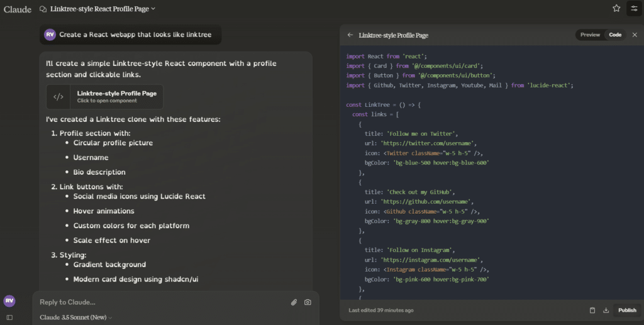This screenshot has height=325, width=644.
Task: Click 'Create a React webapp' message text
Action: point(136,35)
